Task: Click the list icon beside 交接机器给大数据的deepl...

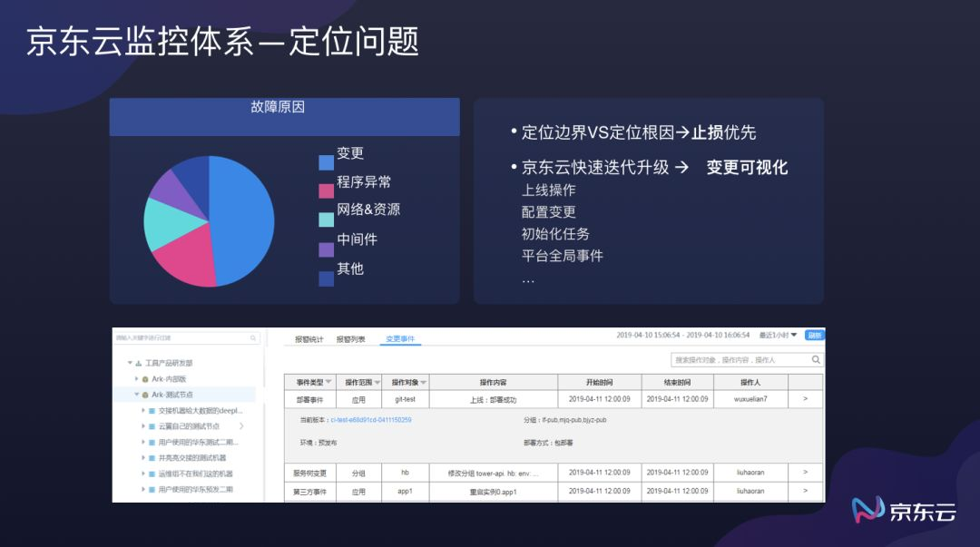Action: [152, 411]
